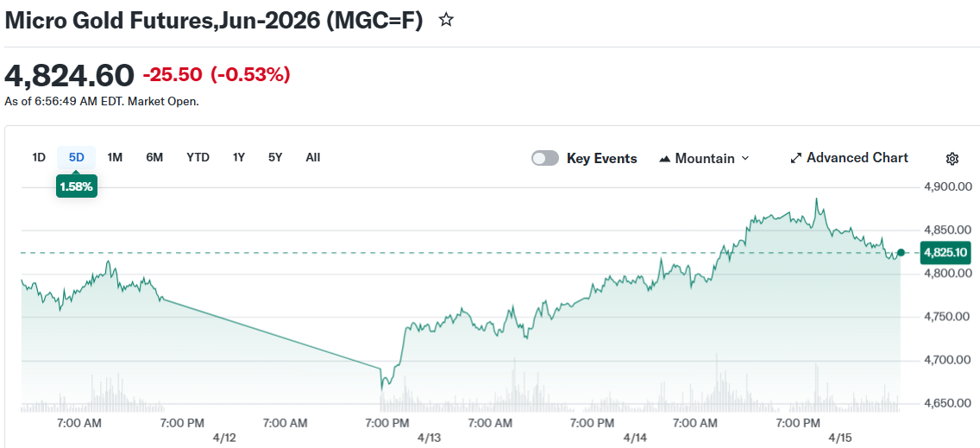The height and width of the screenshot is (448, 980).
Task: Click the 4,824.60 quote price
Action: [69, 76]
